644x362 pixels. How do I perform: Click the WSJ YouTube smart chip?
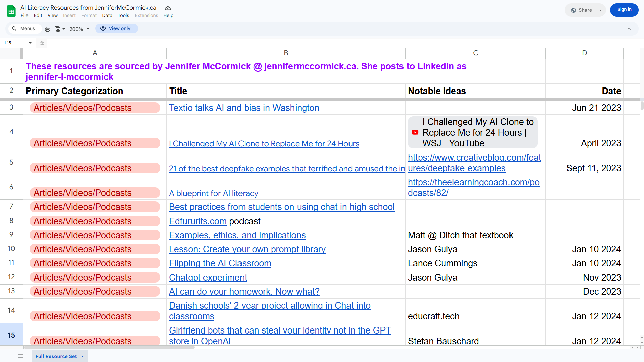point(473,132)
